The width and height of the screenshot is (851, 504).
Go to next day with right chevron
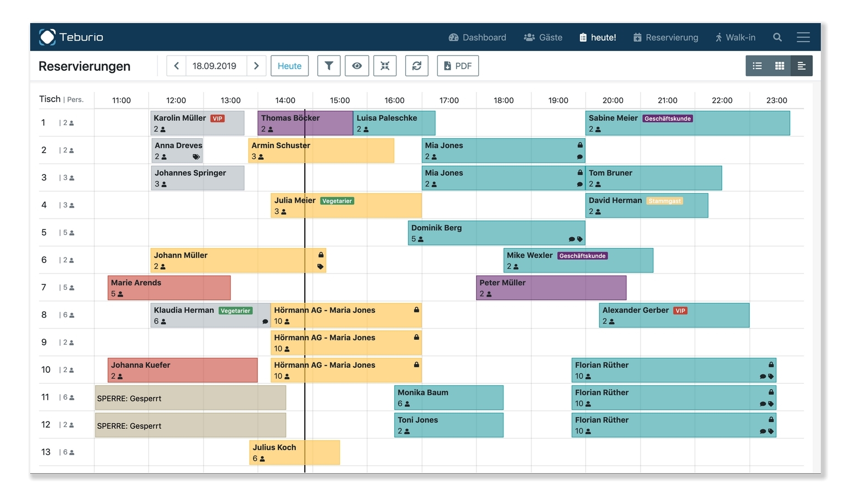click(256, 66)
